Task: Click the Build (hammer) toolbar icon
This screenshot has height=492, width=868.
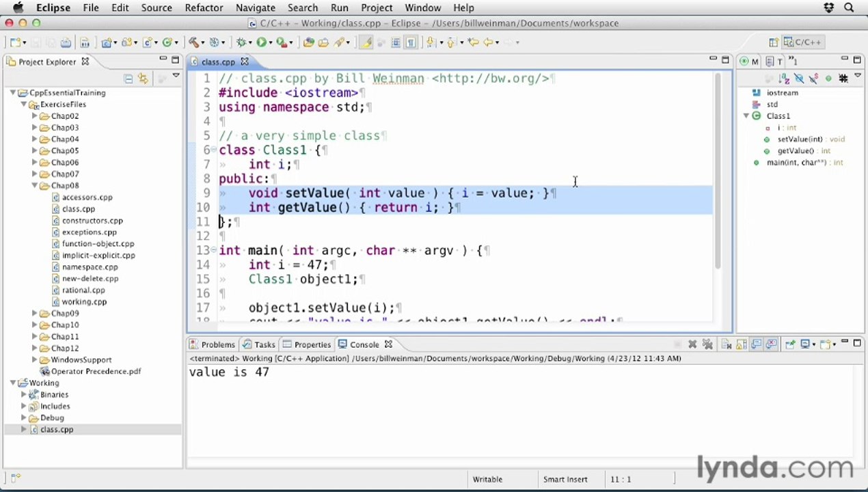Action: [x=193, y=42]
